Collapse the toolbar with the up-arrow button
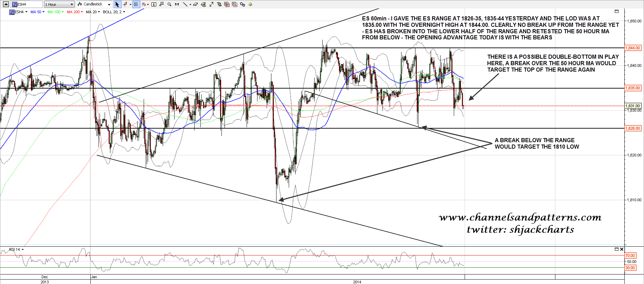The image size is (644, 284). (x=6, y=4)
